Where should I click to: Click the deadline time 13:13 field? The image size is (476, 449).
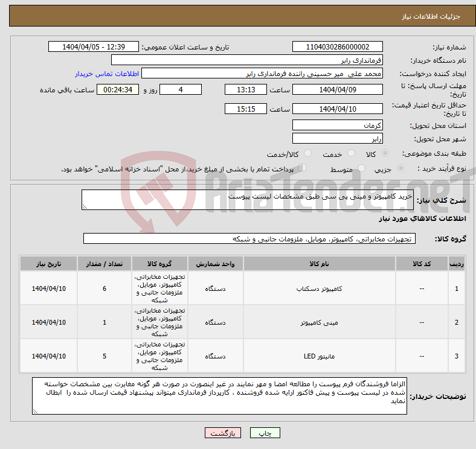tap(246, 89)
